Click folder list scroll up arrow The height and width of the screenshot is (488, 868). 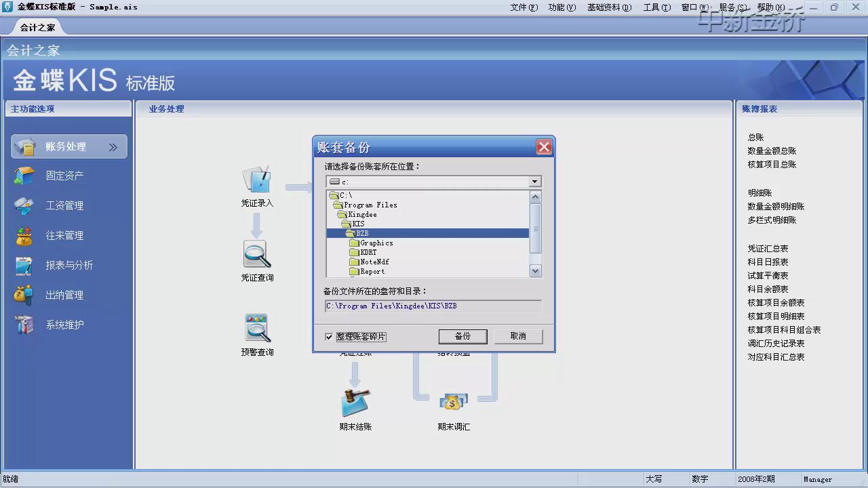coord(535,197)
